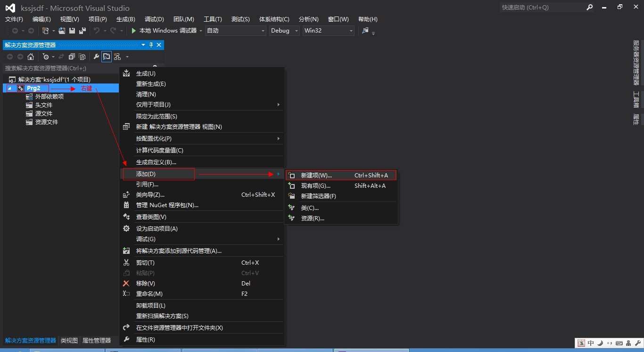This screenshot has width=644, height=352.
Task: Click the Show All Files icon
Action: pos(82,57)
